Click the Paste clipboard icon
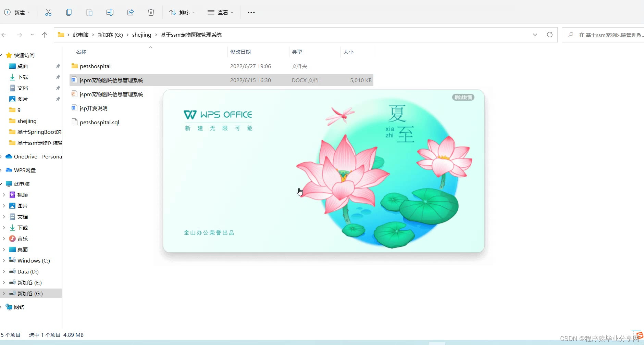This screenshot has height=345, width=644. [89, 12]
